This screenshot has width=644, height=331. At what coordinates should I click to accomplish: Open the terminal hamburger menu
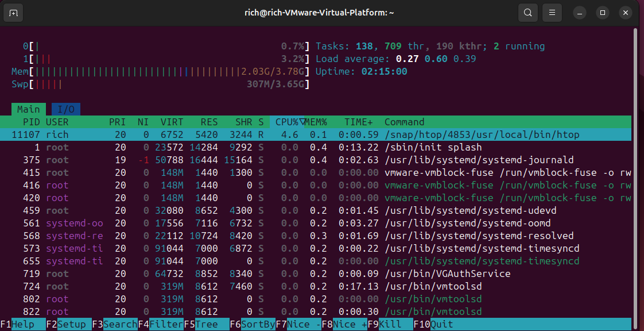(x=552, y=13)
